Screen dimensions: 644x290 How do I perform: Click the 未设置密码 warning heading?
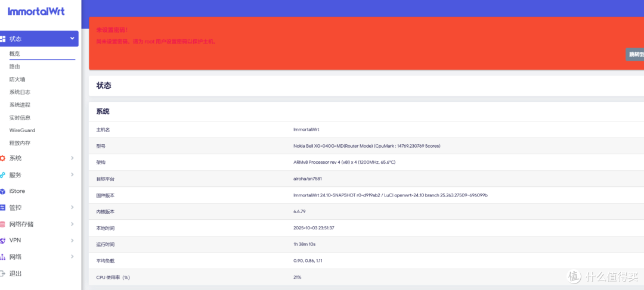112,30
